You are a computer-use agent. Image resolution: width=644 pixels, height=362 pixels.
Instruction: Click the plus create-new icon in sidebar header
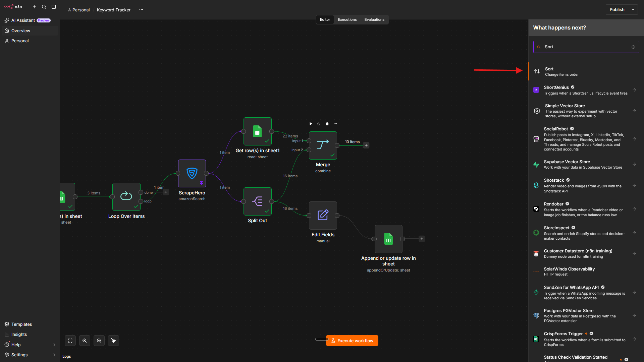tap(35, 7)
